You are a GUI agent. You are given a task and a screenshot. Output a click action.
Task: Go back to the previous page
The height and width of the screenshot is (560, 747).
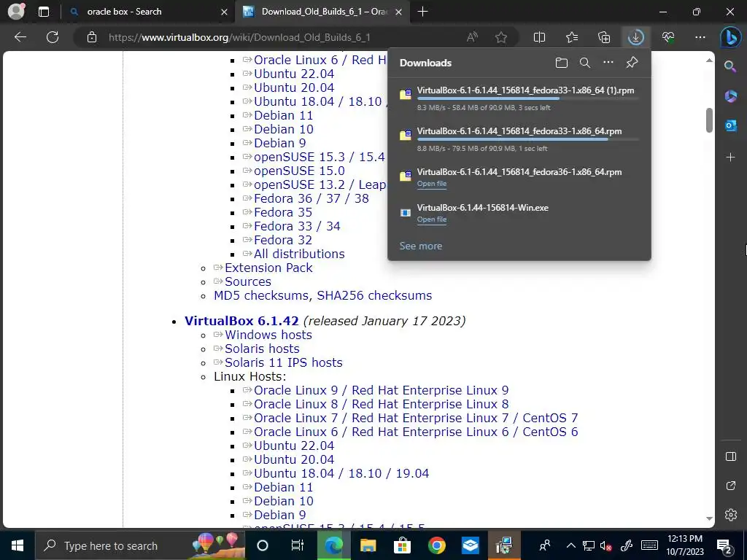(20, 37)
